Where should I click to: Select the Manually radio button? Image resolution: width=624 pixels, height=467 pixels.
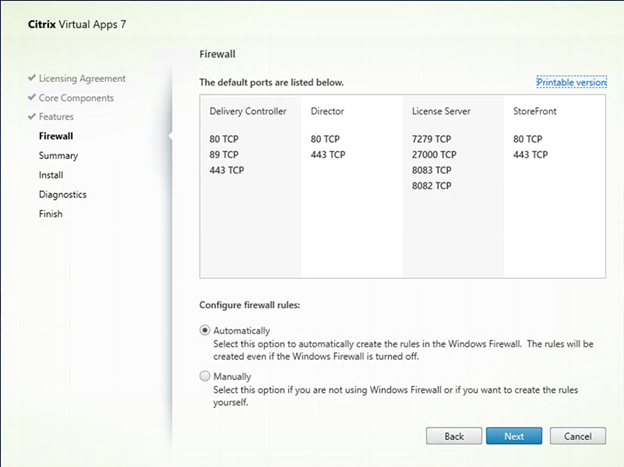(205, 376)
